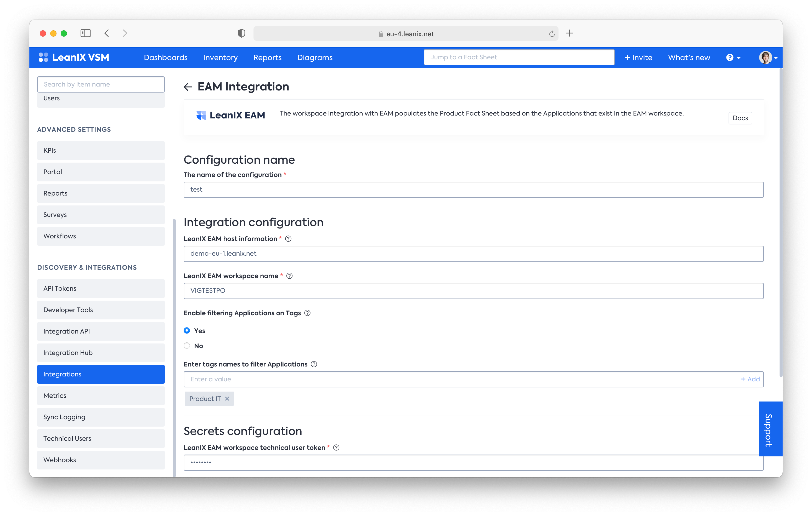
Task: Click the LeanIX EAM logo
Action: click(231, 115)
